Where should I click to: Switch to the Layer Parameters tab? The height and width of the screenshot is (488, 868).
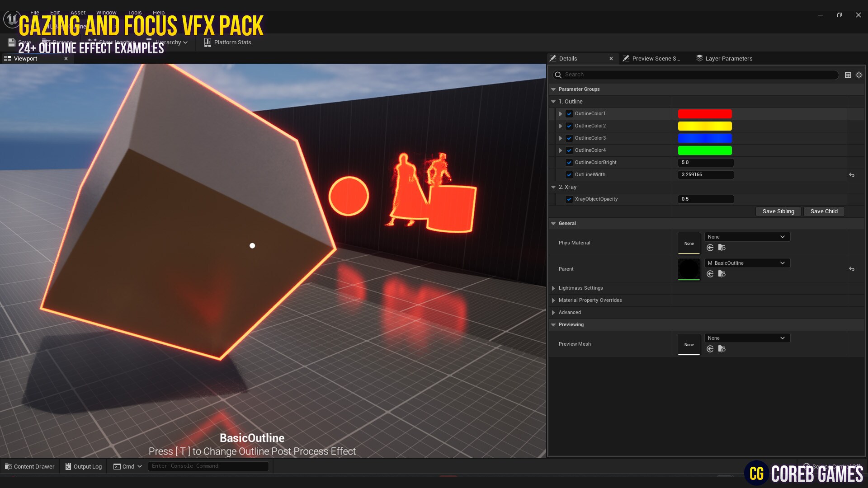pos(729,58)
